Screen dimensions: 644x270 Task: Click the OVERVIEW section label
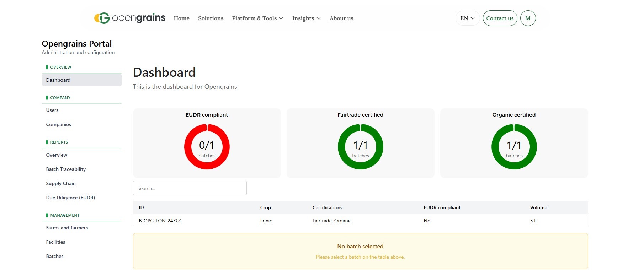(x=61, y=67)
